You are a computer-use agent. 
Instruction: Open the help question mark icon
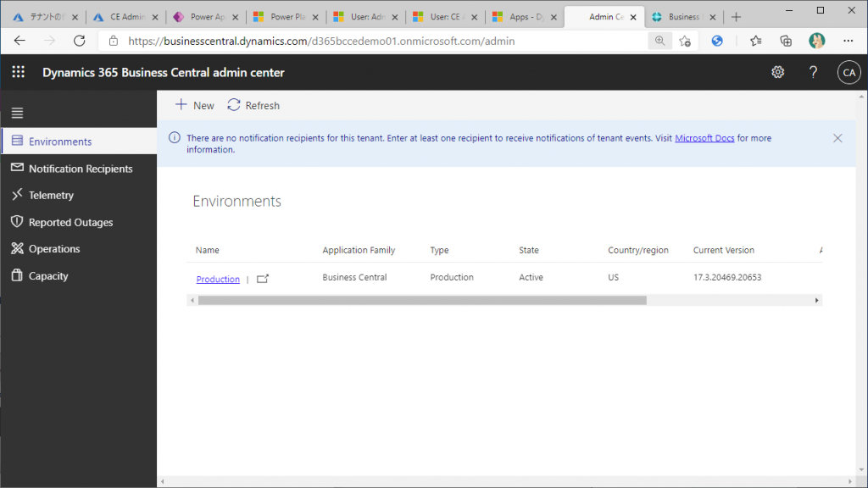(x=813, y=72)
